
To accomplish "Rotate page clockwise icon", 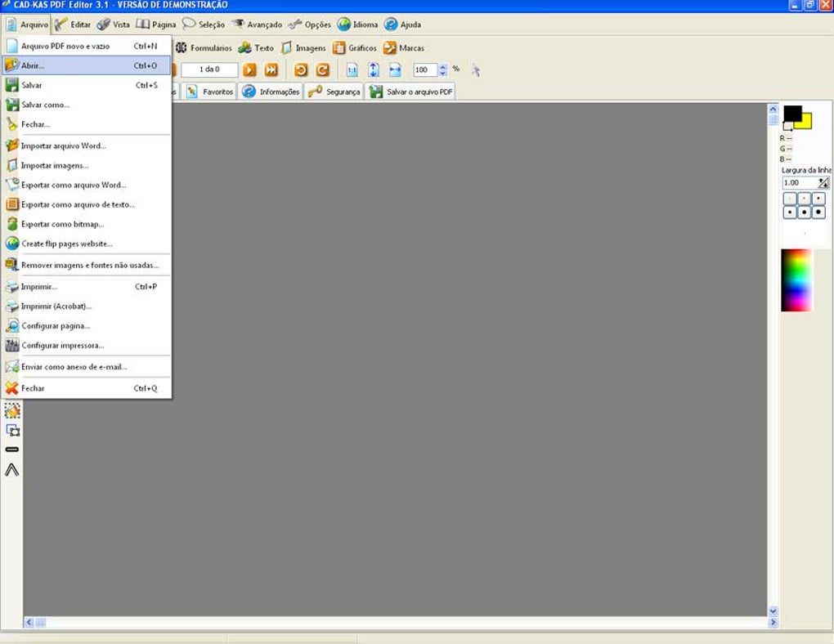I will tap(322, 69).
